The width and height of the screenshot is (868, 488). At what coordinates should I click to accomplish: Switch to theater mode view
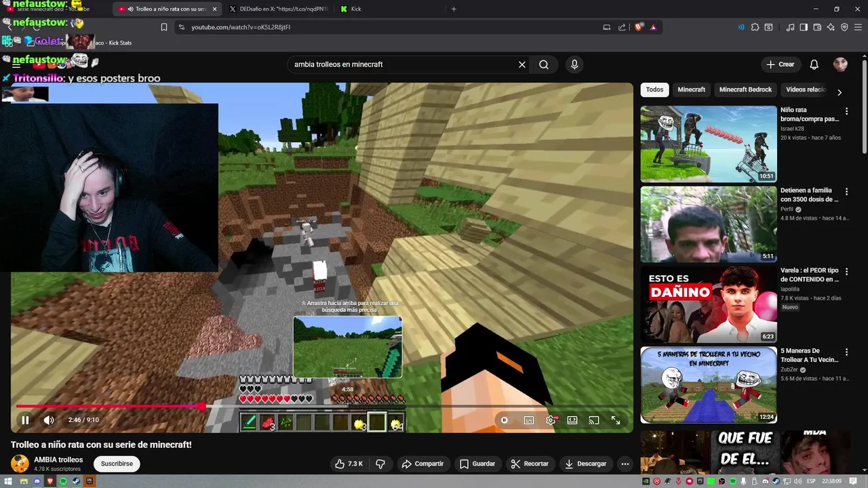572,420
